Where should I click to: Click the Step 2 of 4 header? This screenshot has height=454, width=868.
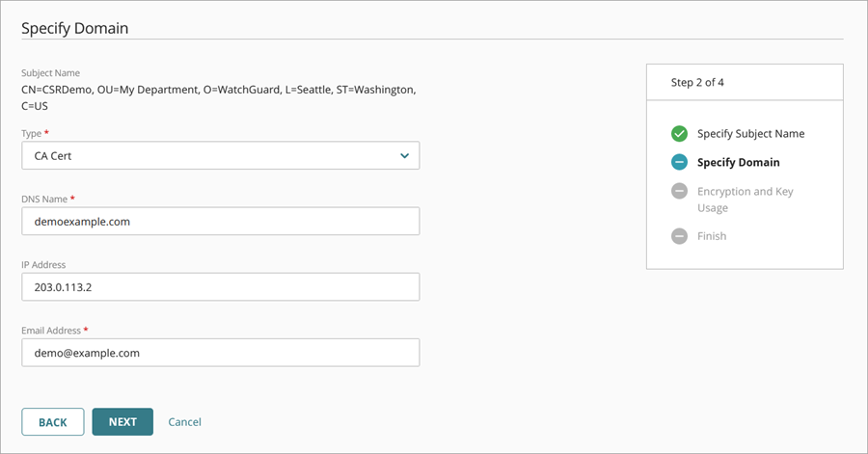[697, 83]
